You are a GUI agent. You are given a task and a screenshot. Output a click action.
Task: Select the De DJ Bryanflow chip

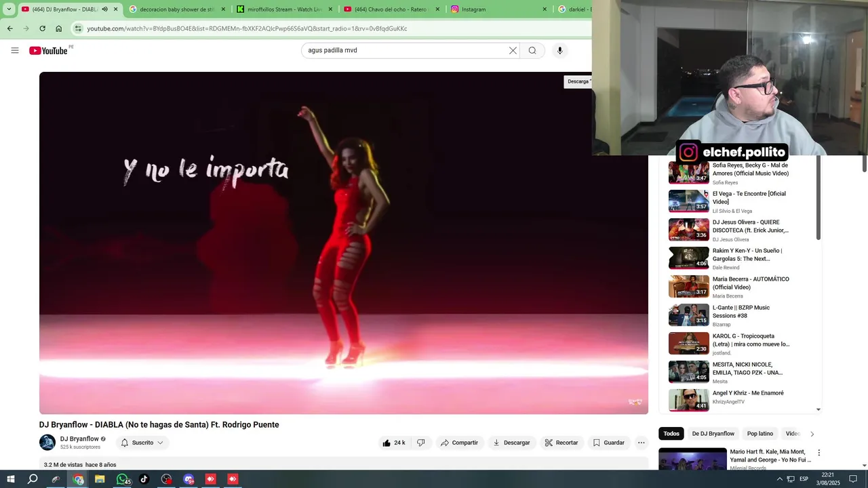click(713, 434)
